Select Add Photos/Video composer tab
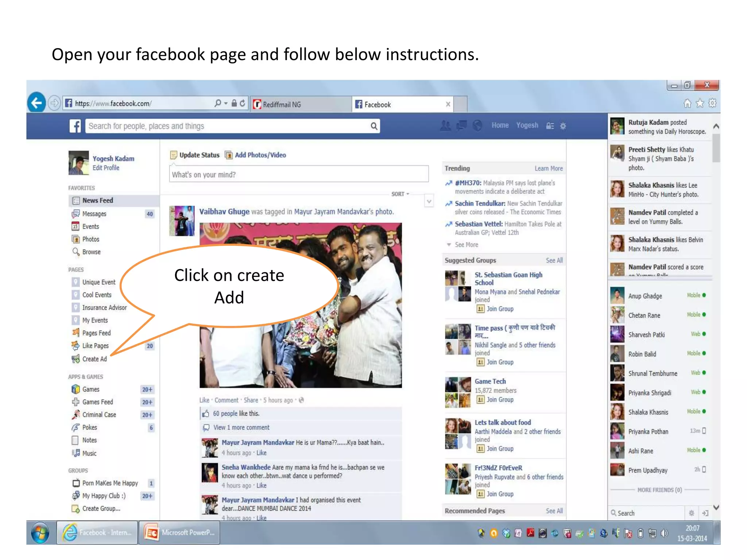The width and height of the screenshot is (747, 560). coord(260,155)
